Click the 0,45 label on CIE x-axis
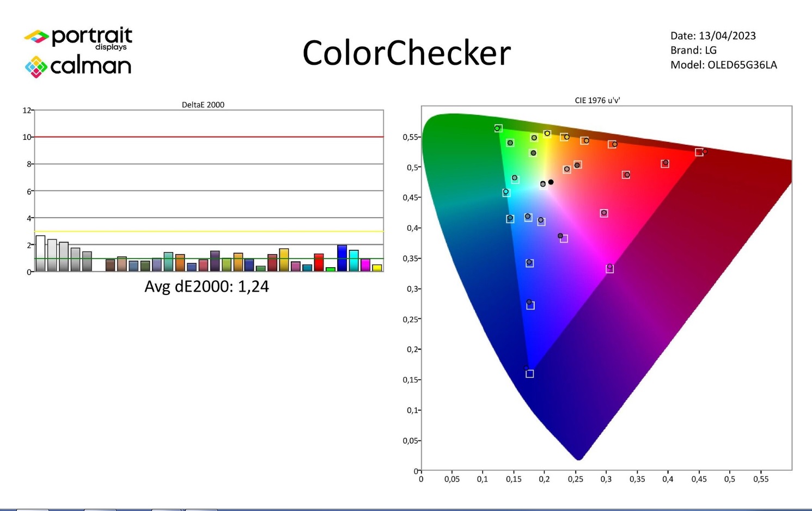812x511 pixels. pos(699,479)
